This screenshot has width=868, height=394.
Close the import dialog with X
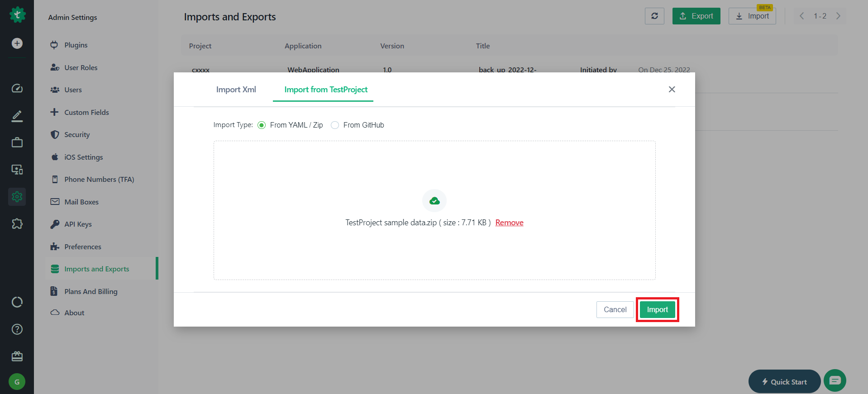672,89
